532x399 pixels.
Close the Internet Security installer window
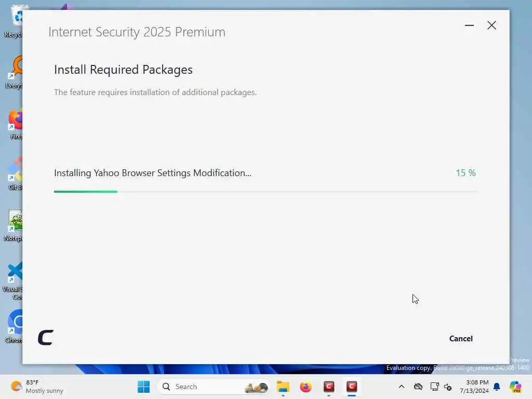[491, 25]
